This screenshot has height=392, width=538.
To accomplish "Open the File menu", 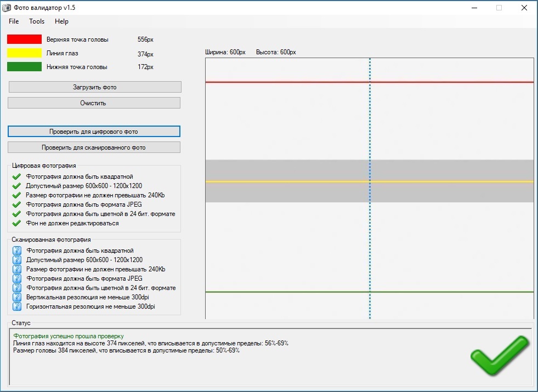I will (14, 21).
